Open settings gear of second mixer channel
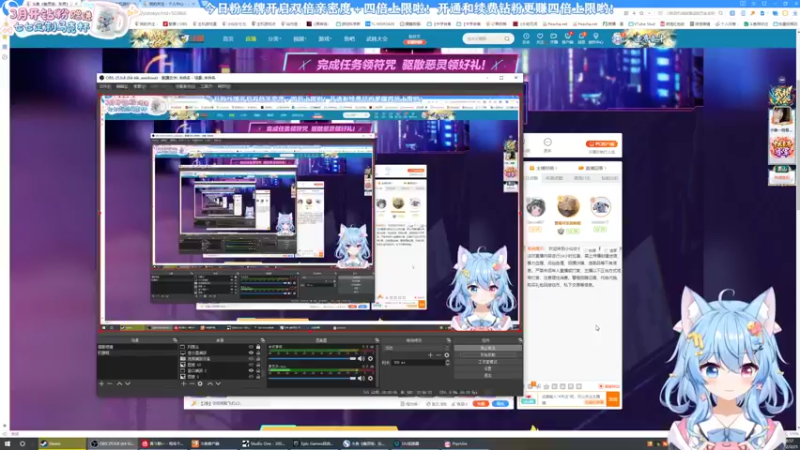The image size is (800, 450). 370,378
